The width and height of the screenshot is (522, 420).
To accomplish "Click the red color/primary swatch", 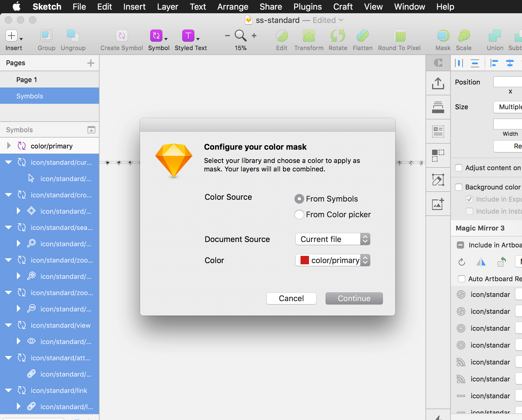I will (x=305, y=260).
